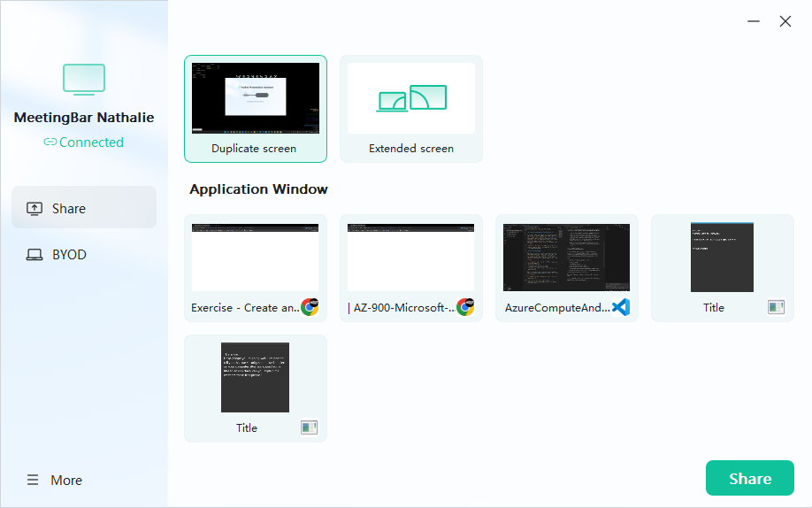The image size is (812, 508).
Task: Click app icon on top-row Title tile
Action: tap(776, 307)
